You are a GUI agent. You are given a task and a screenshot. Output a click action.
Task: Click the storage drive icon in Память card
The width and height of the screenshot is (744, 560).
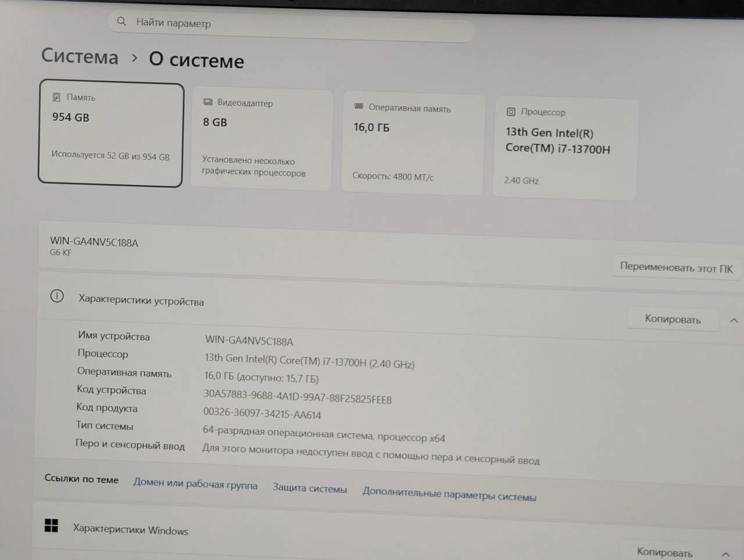56,97
